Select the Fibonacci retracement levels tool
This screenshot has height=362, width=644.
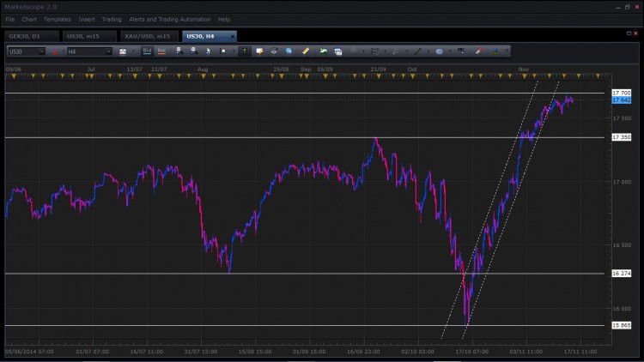374,51
